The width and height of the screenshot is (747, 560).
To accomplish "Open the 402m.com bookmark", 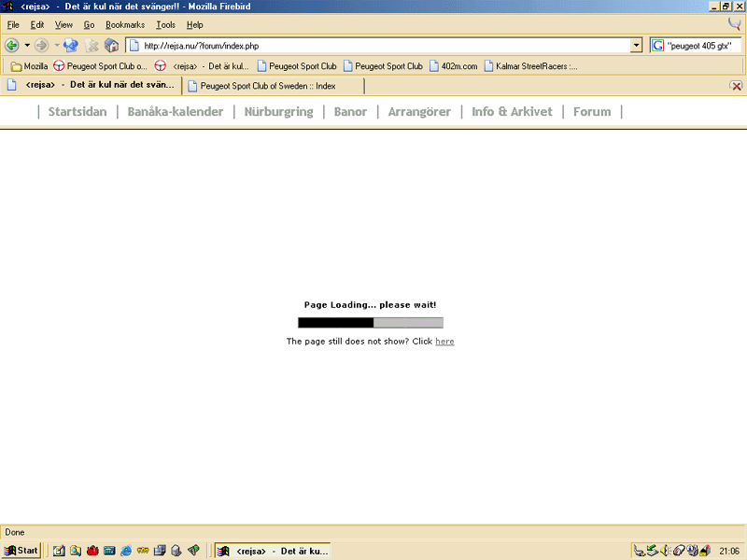I will click(x=454, y=66).
